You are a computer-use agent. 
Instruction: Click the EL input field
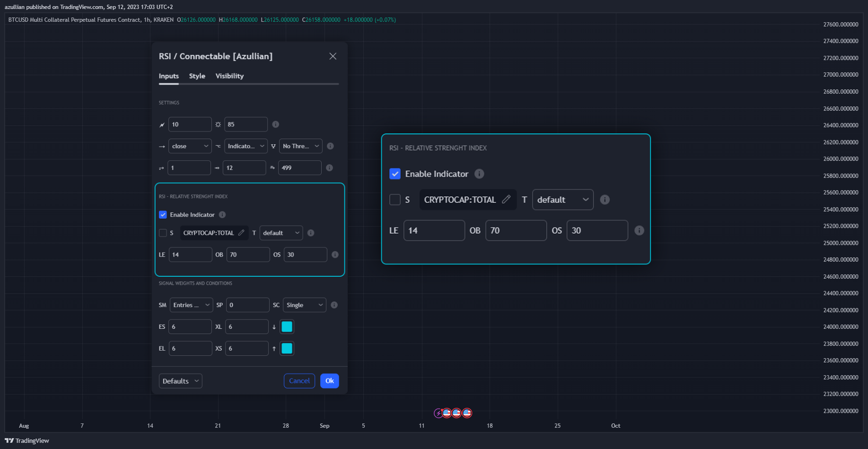190,349
